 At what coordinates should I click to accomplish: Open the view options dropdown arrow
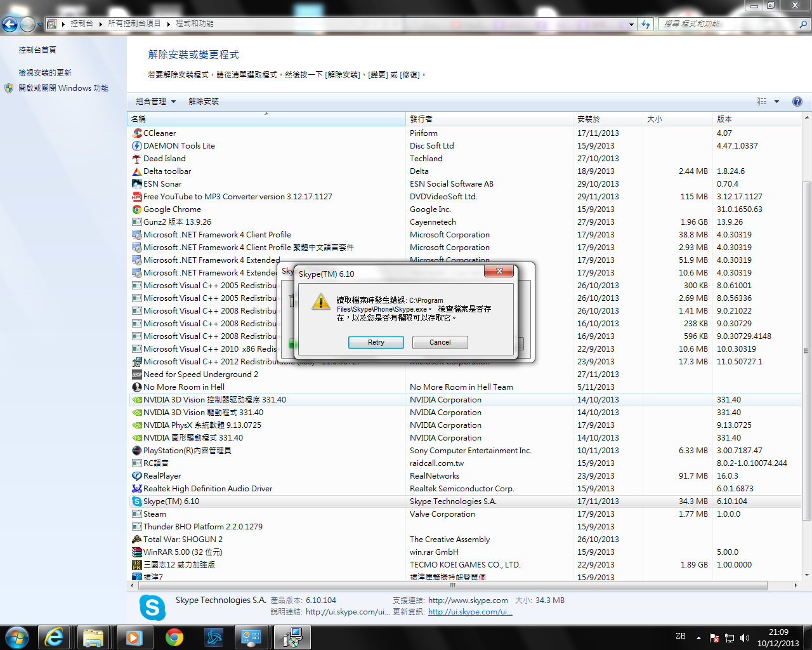click(x=776, y=102)
